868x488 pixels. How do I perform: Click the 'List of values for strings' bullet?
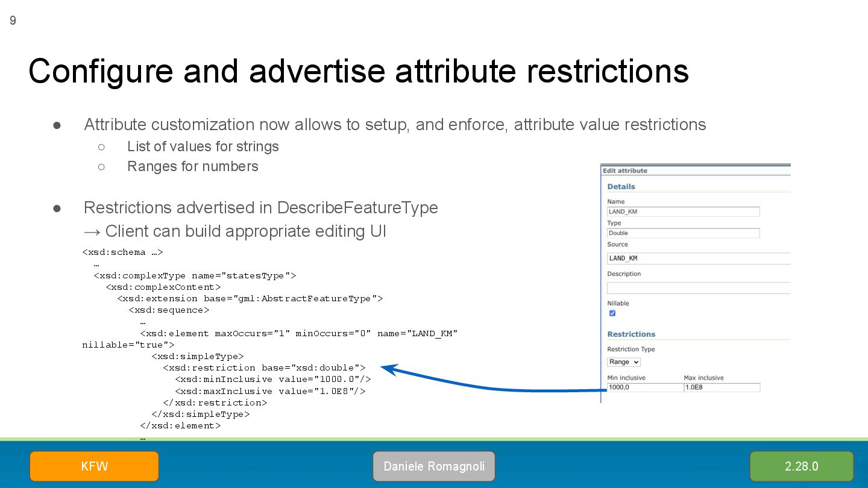[x=203, y=146]
